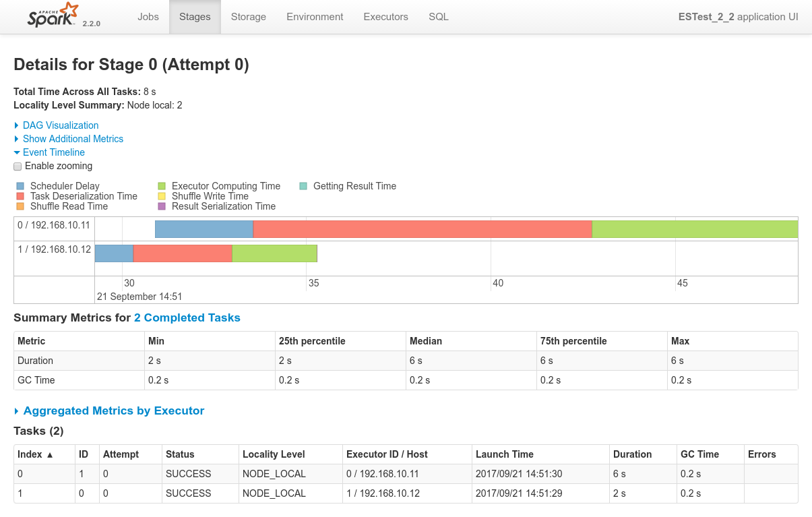Click the '40' tick label on timeline axis
This screenshot has width=812, height=517.
(498, 283)
